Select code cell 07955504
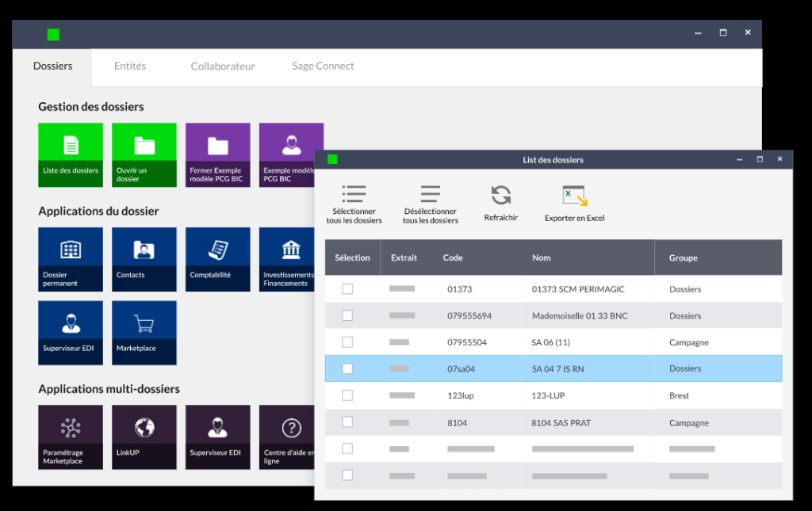Image resolution: width=812 pixels, height=511 pixels. 467,342
